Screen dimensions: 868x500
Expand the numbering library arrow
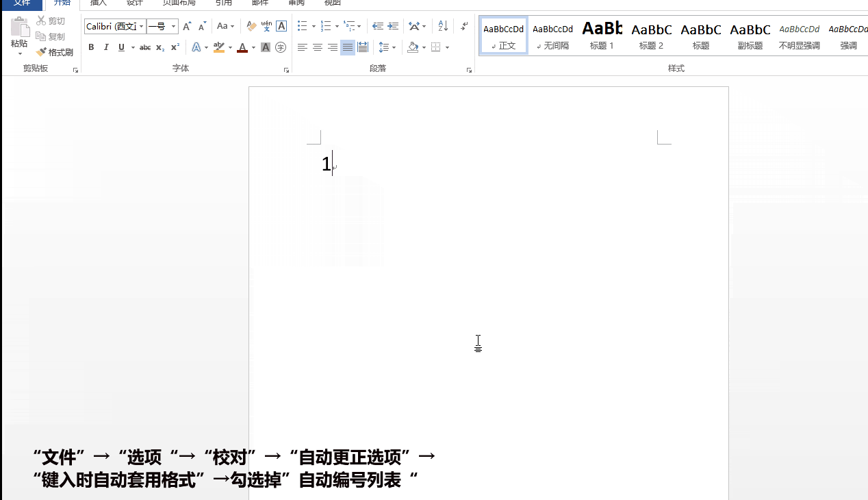pos(337,27)
